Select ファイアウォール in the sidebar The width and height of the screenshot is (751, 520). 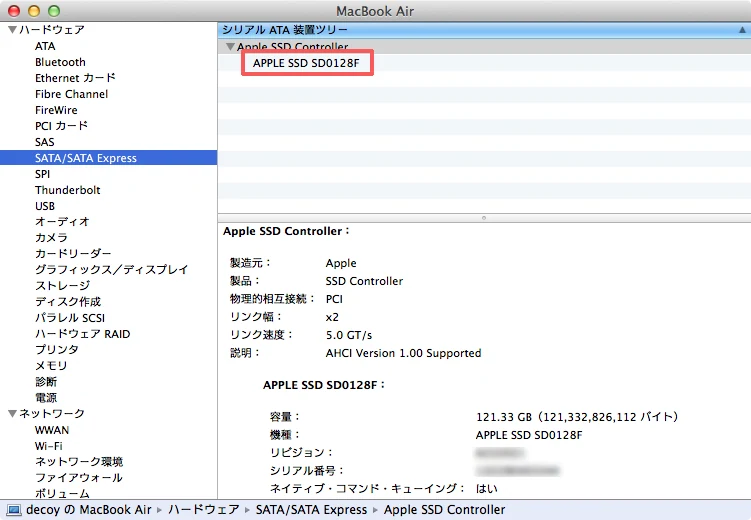coord(79,478)
